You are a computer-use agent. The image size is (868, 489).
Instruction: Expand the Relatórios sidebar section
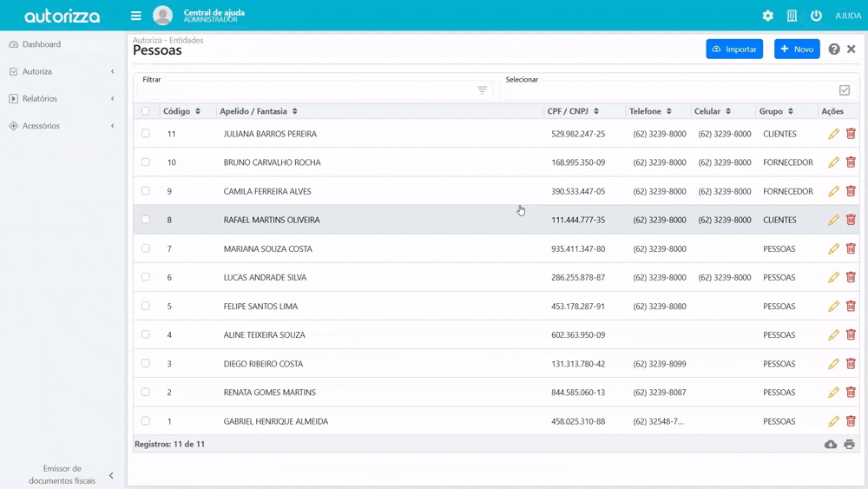pos(61,99)
